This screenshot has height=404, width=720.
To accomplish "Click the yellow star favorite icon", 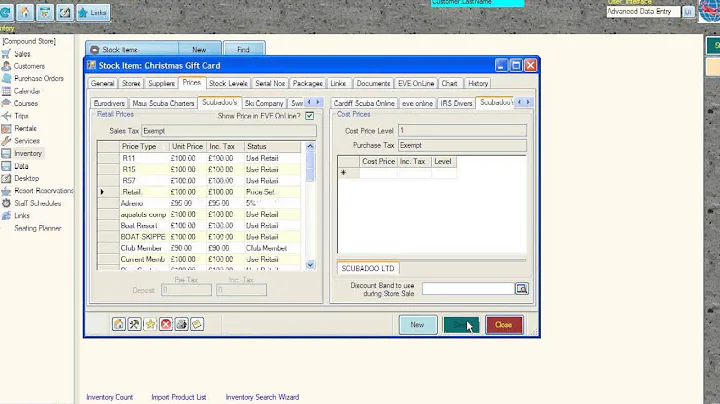I will point(150,324).
